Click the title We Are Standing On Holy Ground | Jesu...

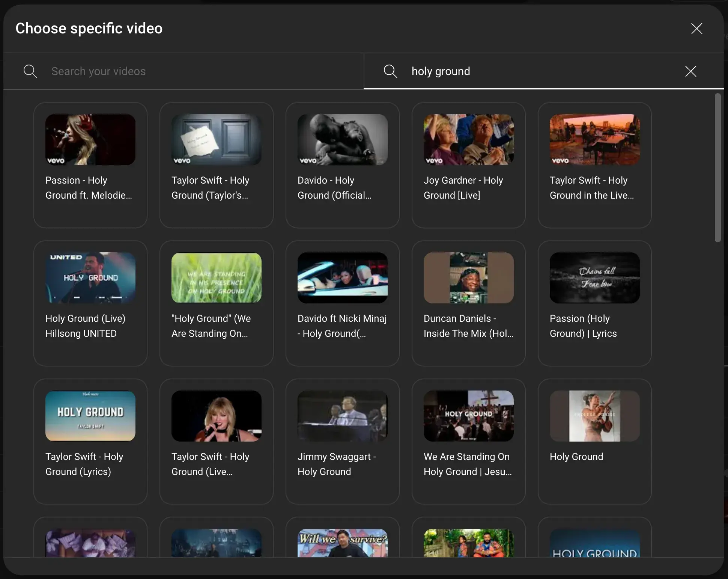(x=468, y=464)
